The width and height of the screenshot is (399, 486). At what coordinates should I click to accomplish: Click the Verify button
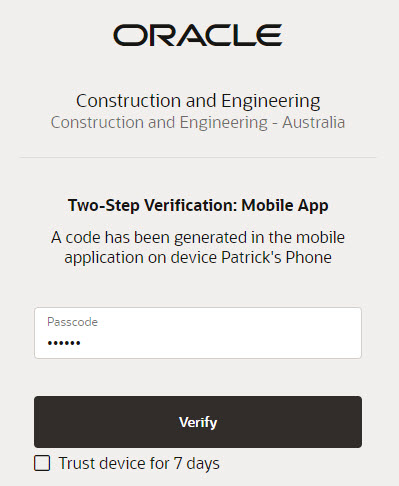[198, 422]
